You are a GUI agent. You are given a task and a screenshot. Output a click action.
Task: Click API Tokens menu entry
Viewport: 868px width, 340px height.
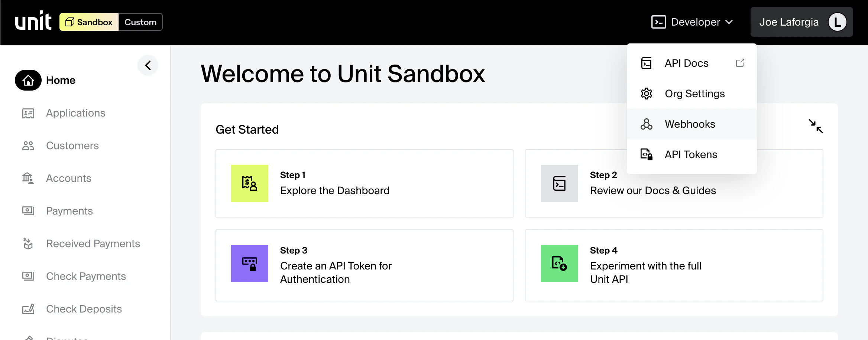point(690,154)
